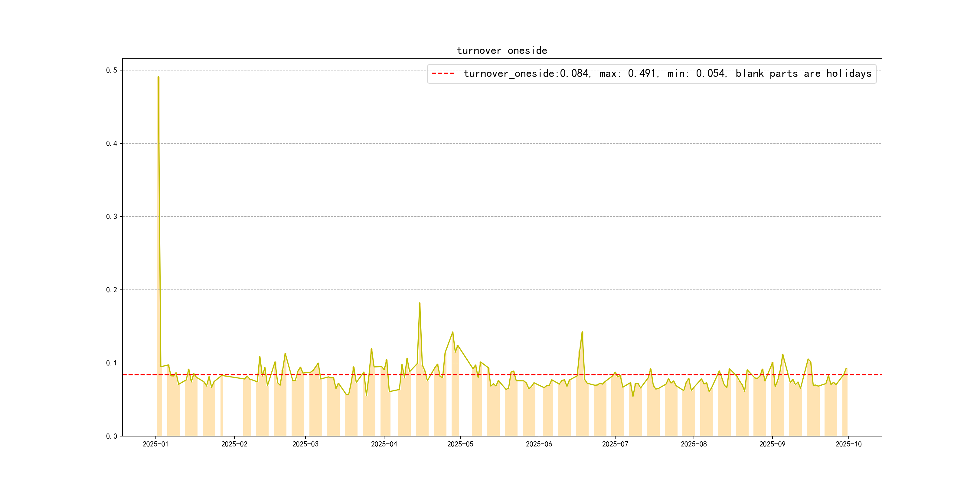
Task: Click the 0.3 y-axis tick label
Action: 112,217
